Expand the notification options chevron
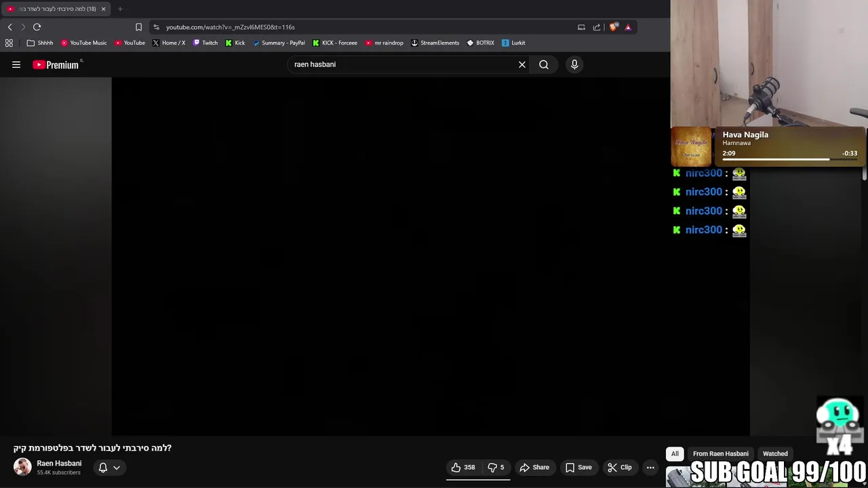 [117, 468]
